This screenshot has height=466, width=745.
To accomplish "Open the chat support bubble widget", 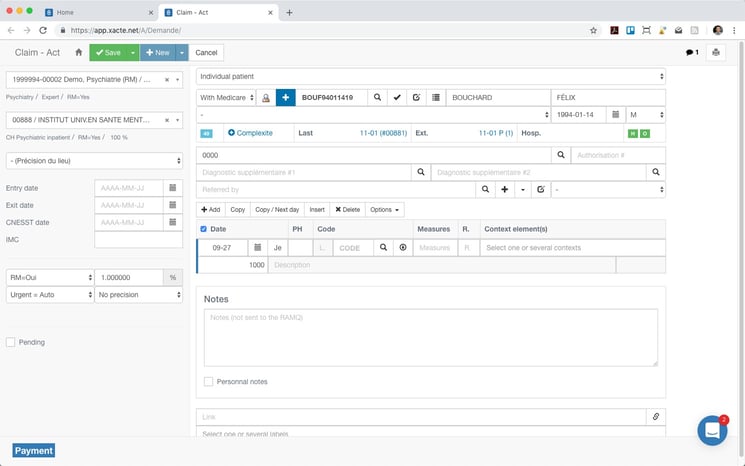I will pos(712,431).
